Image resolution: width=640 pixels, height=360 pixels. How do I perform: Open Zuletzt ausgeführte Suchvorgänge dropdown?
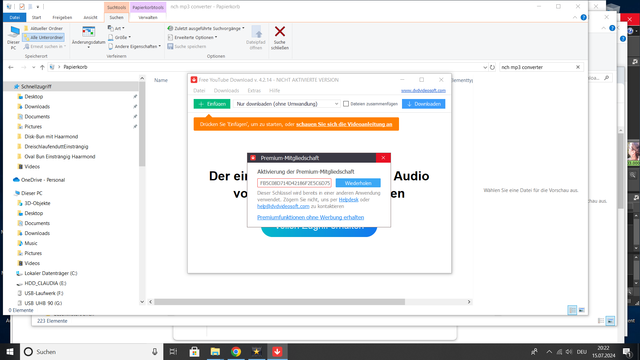point(206,28)
